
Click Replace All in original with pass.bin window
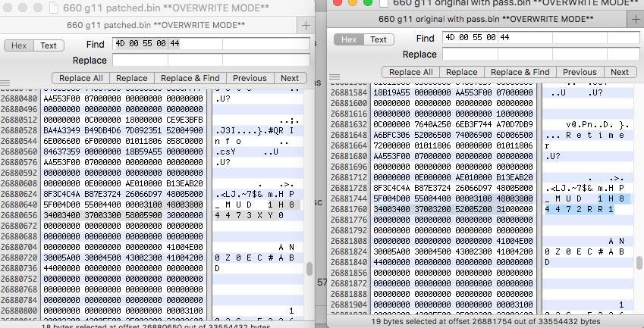410,72
